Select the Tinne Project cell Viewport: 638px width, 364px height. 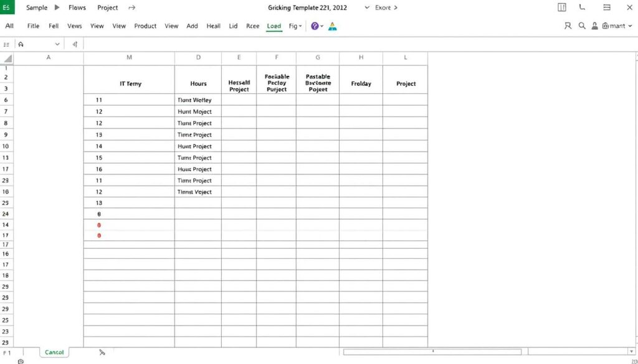click(x=198, y=134)
